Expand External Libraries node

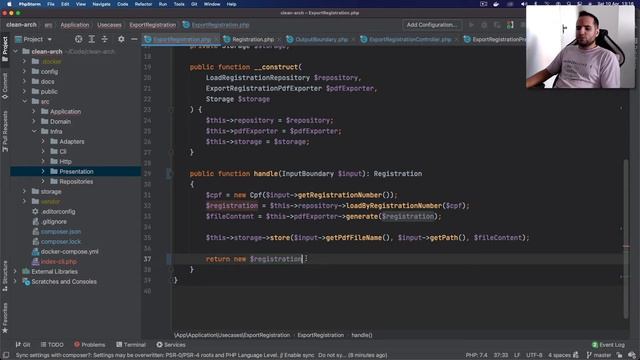tap(15, 271)
